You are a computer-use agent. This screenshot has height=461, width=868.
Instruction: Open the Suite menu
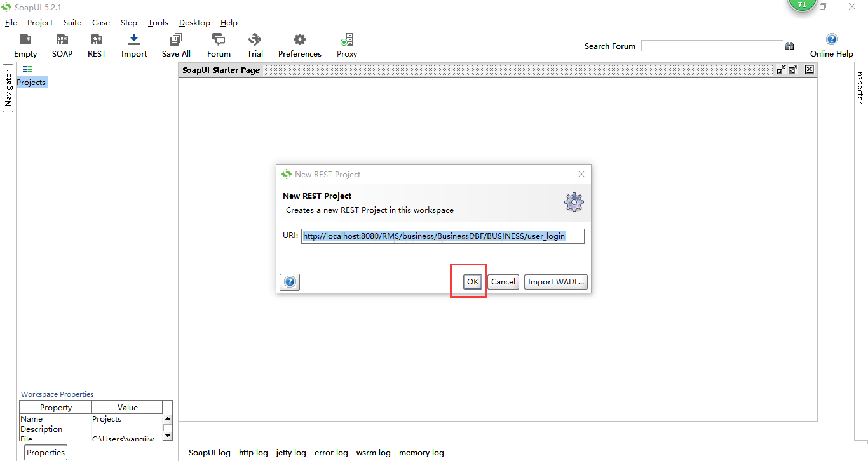click(72, 22)
